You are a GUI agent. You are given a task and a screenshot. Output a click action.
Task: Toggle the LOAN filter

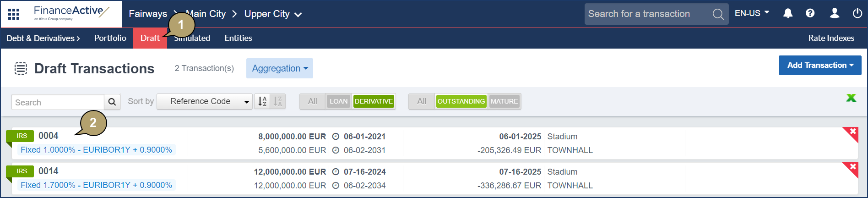(x=338, y=101)
